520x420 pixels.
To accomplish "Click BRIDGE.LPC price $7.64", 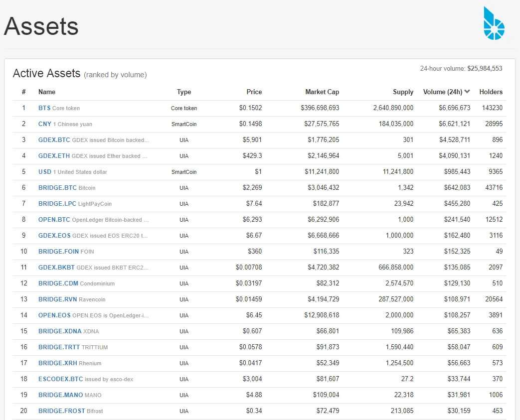I will point(254,203).
